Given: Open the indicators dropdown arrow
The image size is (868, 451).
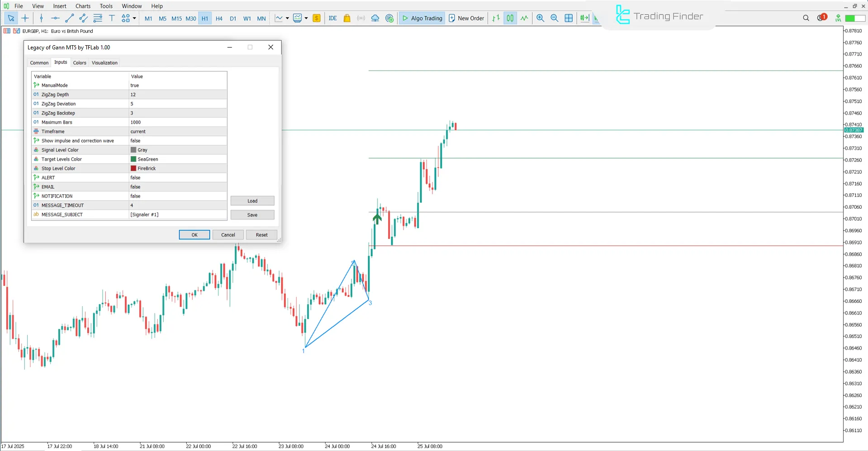Looking at the screenshot, I should coord(287,18).
